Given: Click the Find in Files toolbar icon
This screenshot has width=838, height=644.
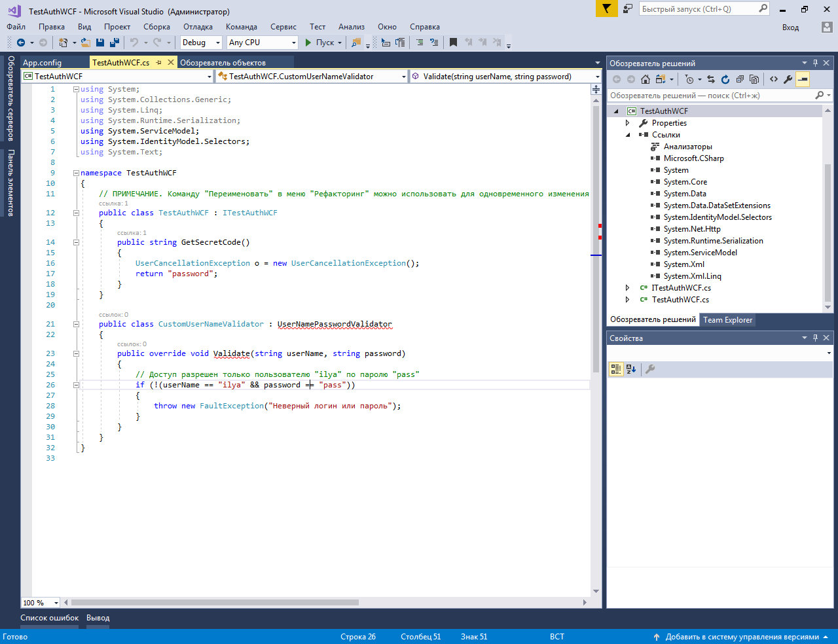Looking at the screenshot, I should click(356, 43).
